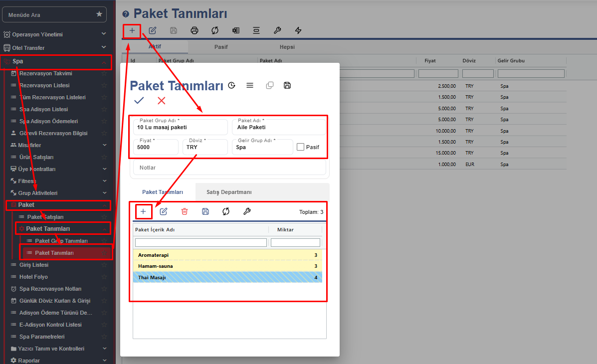Delete the package item with the trash icon
This screenshot has width=597, height=364.
(185, 211)
